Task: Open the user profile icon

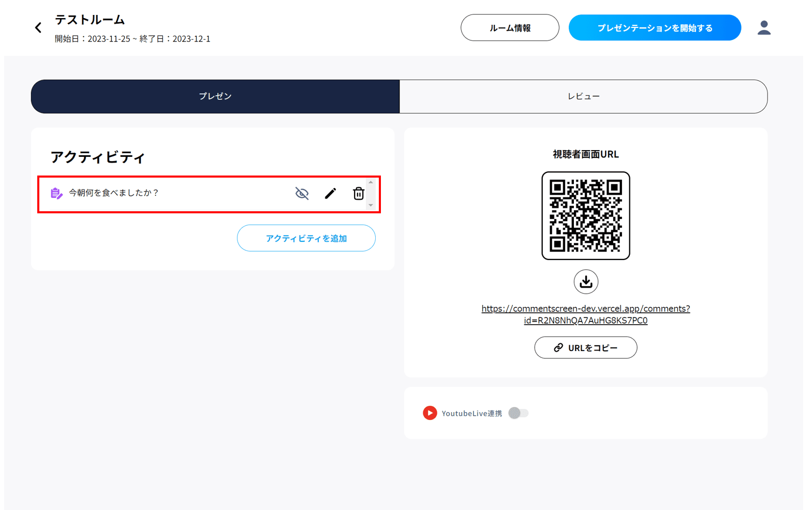Action: (x=763, y=28)
